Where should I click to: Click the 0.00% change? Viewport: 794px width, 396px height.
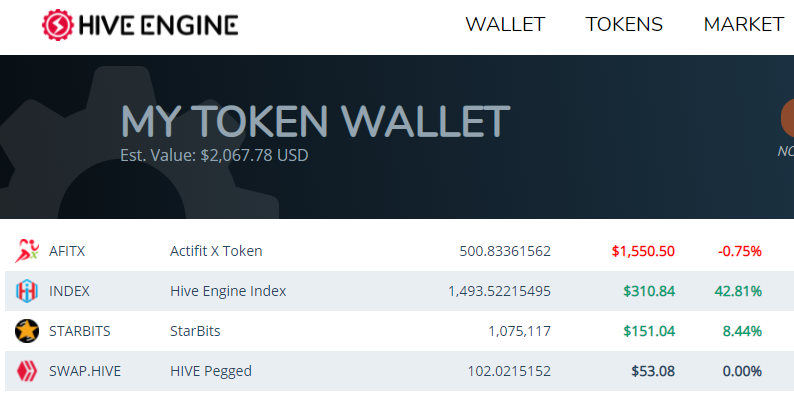(742, 371)
